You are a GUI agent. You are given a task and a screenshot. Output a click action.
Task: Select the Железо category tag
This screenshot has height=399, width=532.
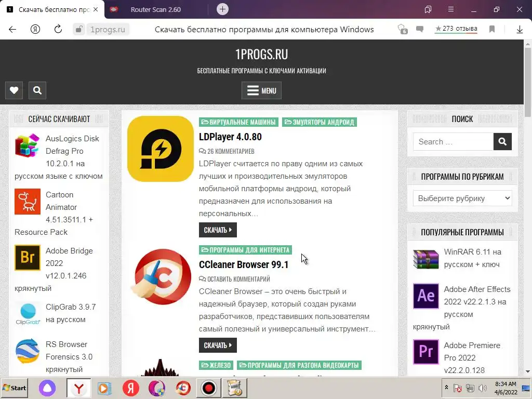pyautogui.click(x=216, y=365)
